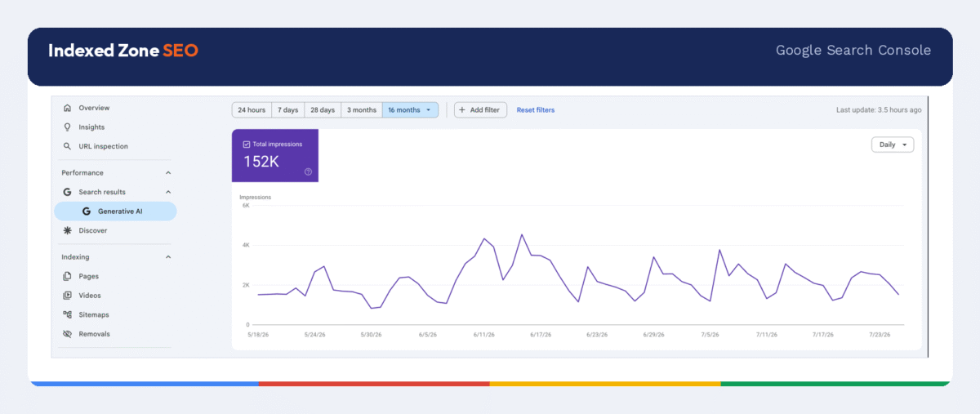Open the Insights page label
Screen dimensions: 980x414
(91, 127)
